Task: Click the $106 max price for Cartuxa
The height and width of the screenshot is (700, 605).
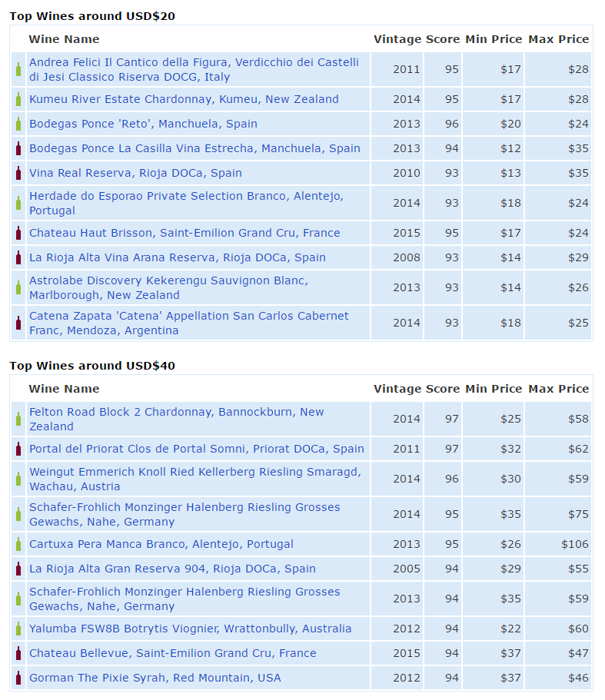Action: pos(575,544)
